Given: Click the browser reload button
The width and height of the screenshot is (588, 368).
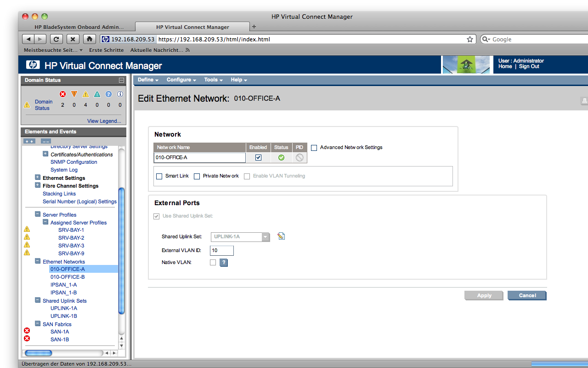Looking at the screenshot, I should pos(56,39).
